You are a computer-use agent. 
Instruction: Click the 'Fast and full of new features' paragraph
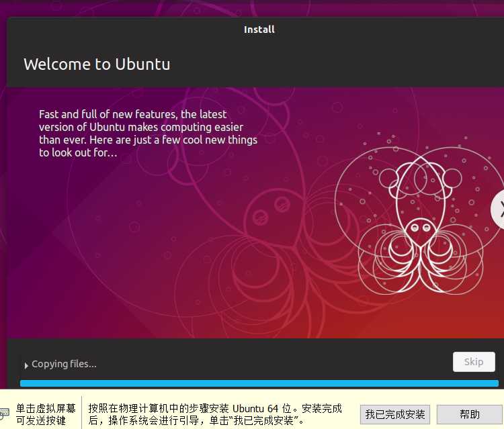pyautogui.click(x=149, y=133)
